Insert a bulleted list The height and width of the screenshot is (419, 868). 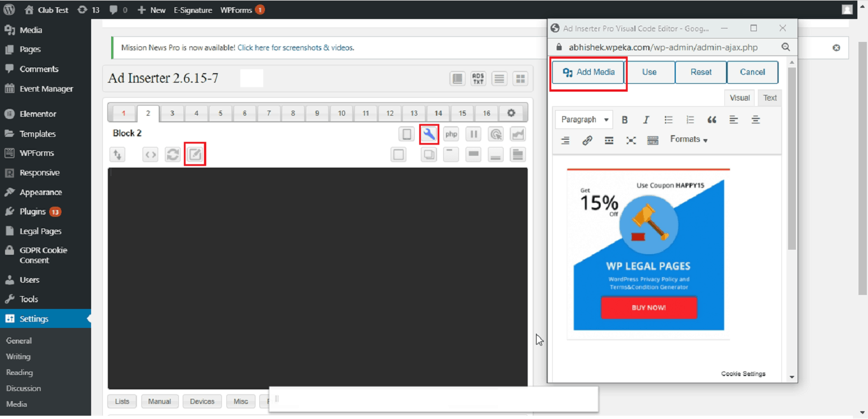[x=668, y=120]
